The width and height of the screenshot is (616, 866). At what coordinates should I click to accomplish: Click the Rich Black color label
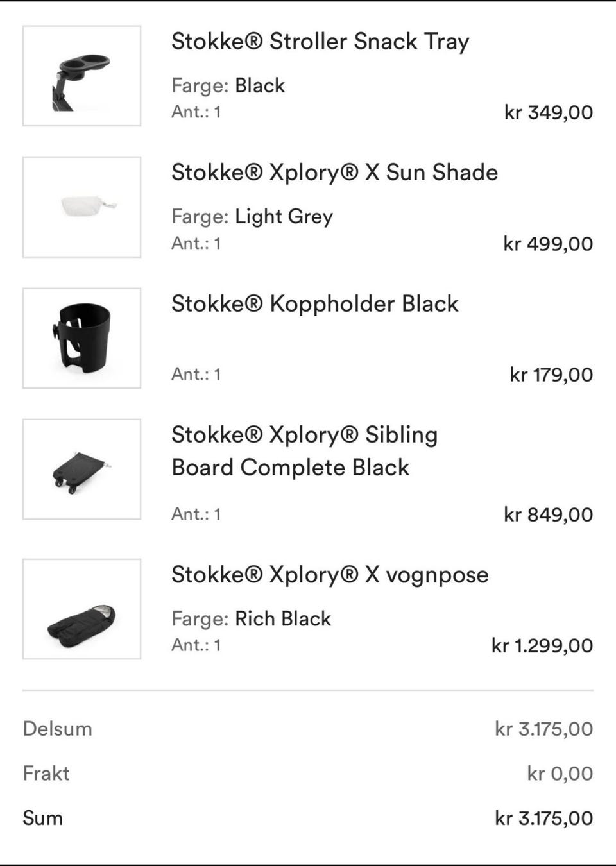282,619
